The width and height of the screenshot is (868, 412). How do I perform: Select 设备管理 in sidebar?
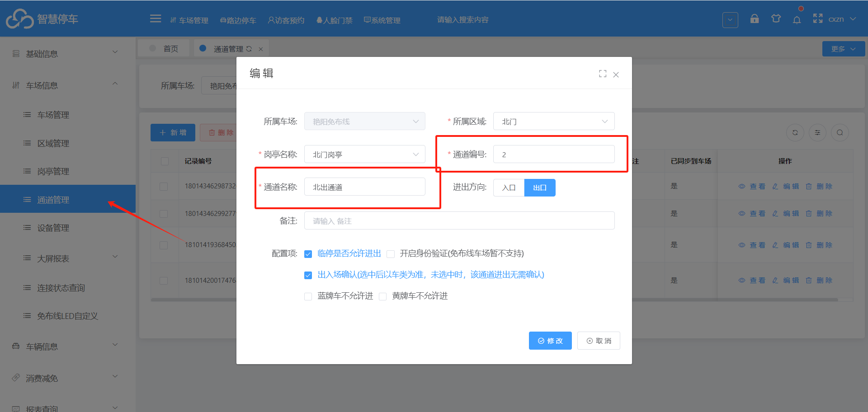tap(68, 228)
